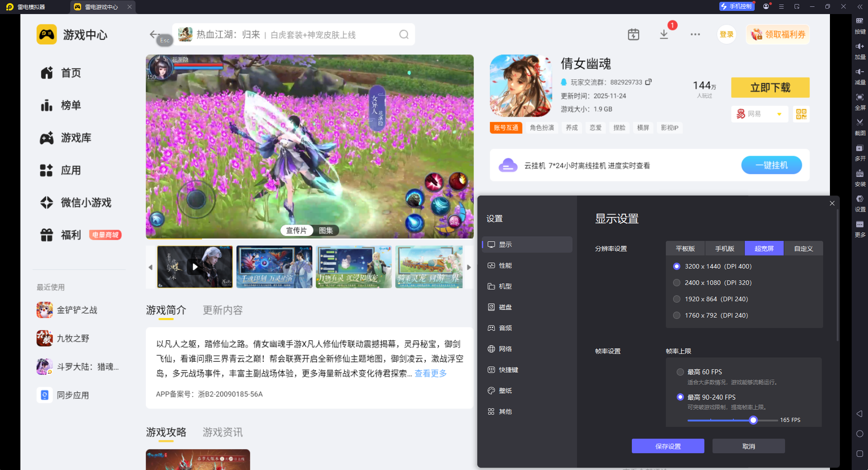
Task: Click 查看更多 link in game intro
Action: 431,373
